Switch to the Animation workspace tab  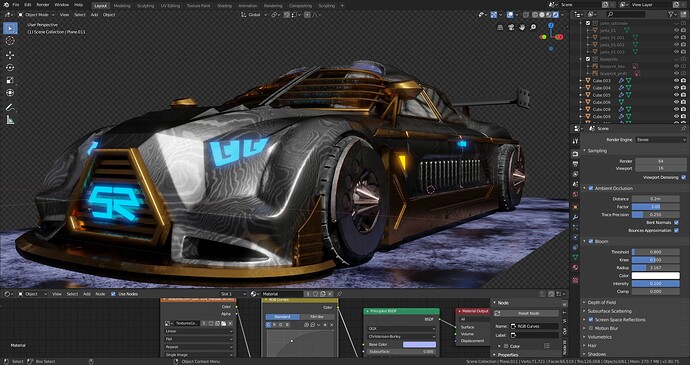(x=247, y=6)
